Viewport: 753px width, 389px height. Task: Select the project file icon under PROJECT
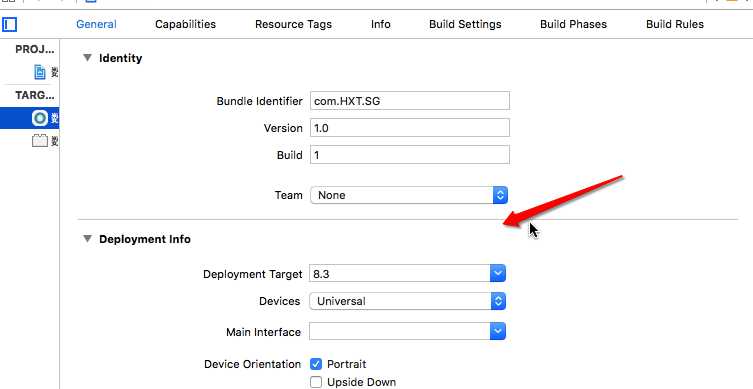pyautogui.click(x=40, y=72)
